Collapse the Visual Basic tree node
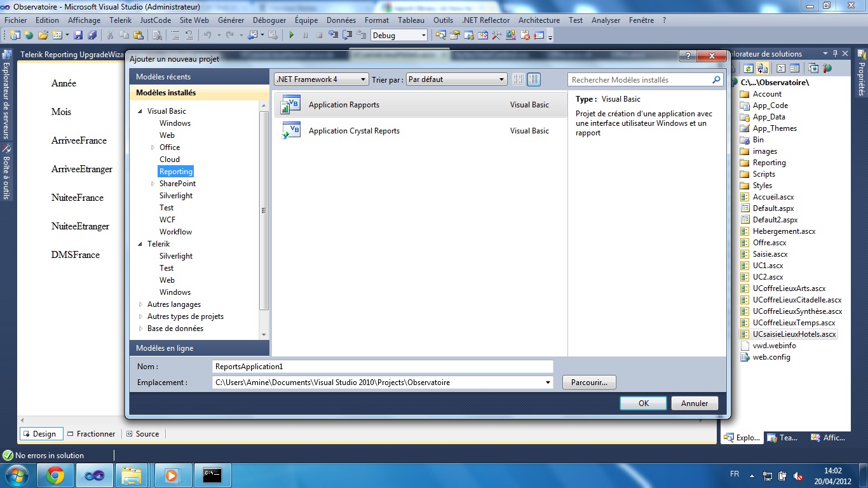The image size is (868, 488). (x=140, y=111)
